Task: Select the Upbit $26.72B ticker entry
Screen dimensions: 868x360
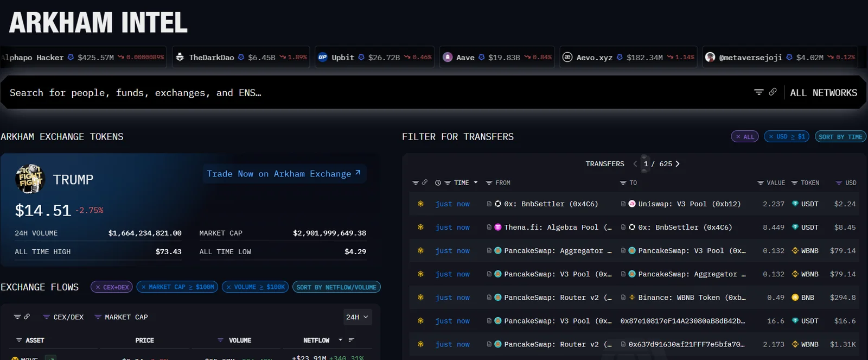Action: click(x=375, y=57)
